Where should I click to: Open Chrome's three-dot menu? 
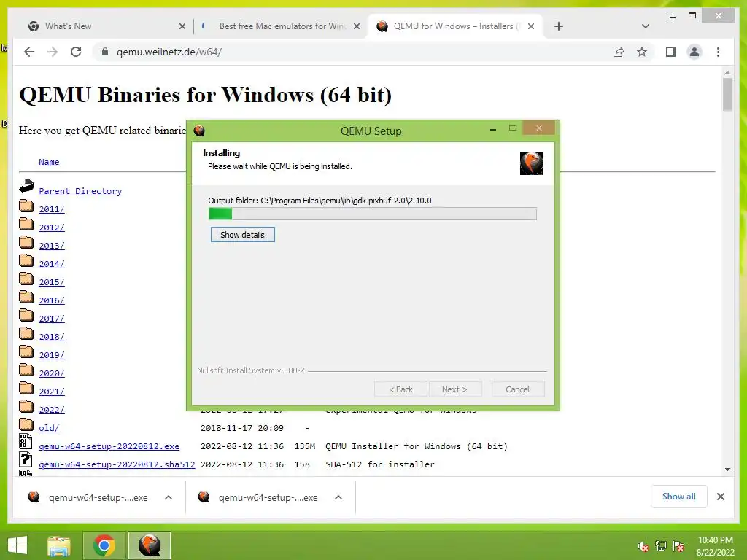click(718, 52)
